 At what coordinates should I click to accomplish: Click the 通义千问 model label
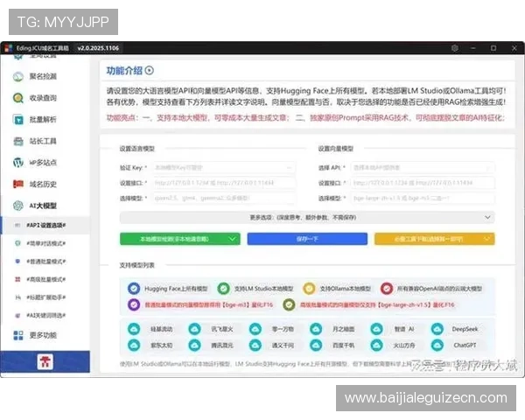point(283,346)
